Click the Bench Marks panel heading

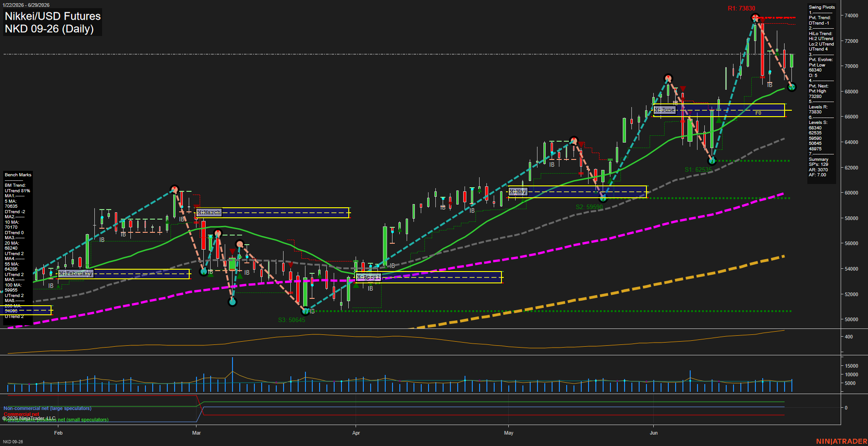(18, 175)
